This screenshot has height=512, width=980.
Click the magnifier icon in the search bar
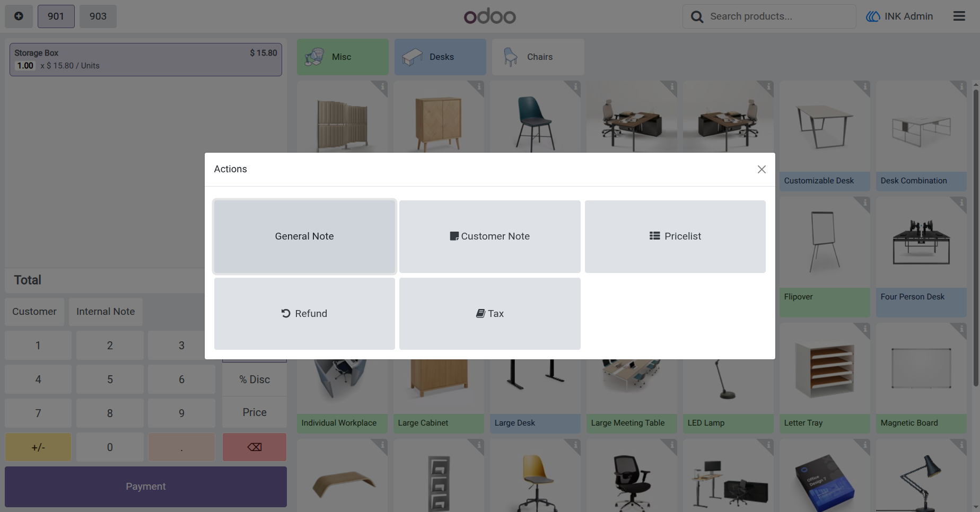click(x=697, y=17)
